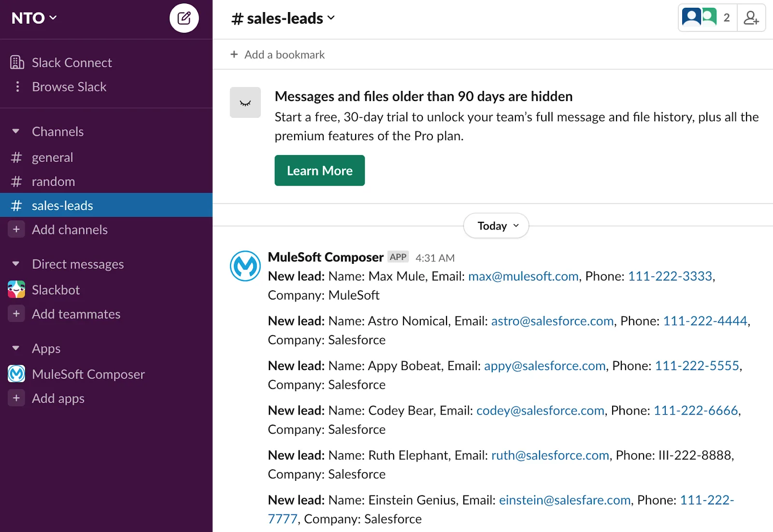Click Slackbot avatar icon
Viewport: 773px width, 532px height.
pos(16,289)
